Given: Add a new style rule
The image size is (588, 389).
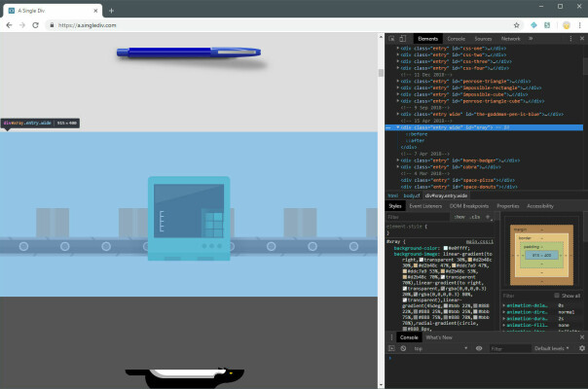Looking at the screenshot, I should (488, 217).
